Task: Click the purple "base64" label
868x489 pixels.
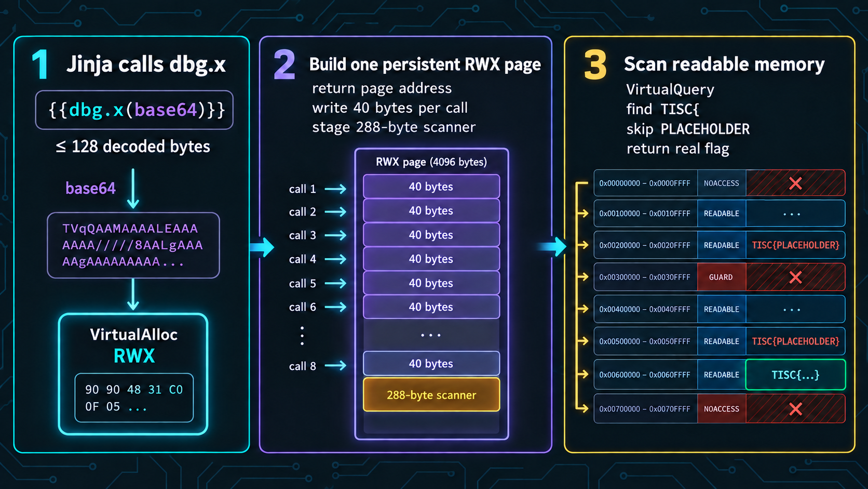Action: (x=90, y=188)
